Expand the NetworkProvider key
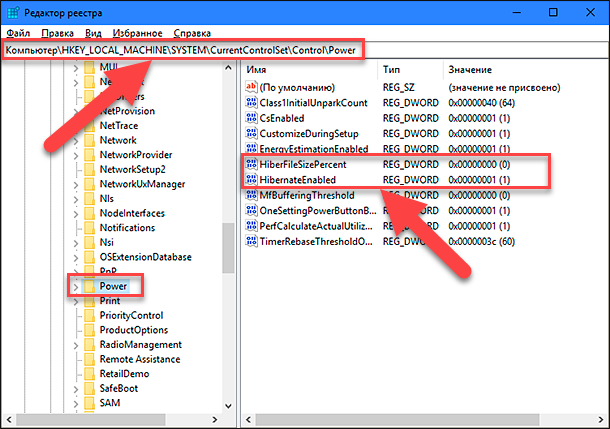Screen dimensions: 610x429 click(x=76, y=156)
